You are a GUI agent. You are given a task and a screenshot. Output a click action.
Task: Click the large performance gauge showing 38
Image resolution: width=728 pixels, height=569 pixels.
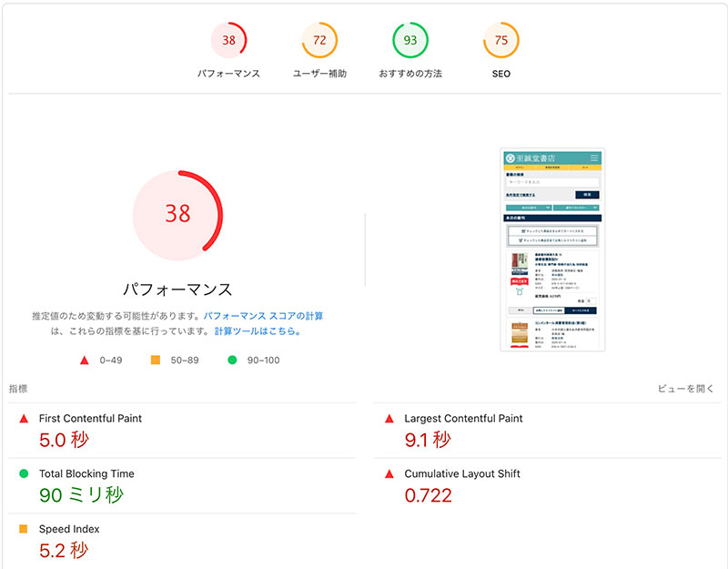point(177,215)
